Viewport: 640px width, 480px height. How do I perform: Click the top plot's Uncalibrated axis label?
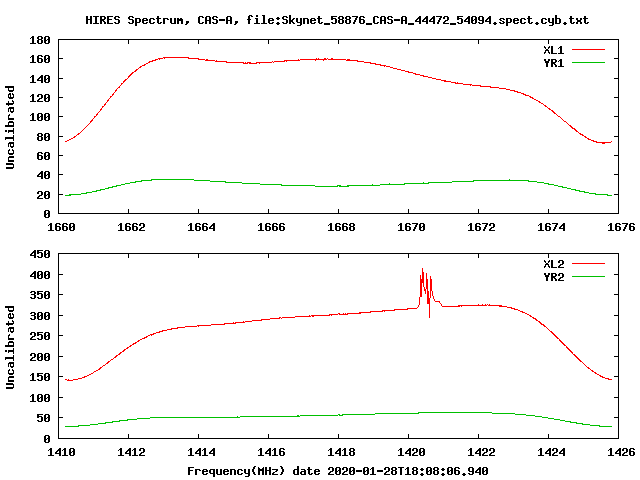coord(10,127)
